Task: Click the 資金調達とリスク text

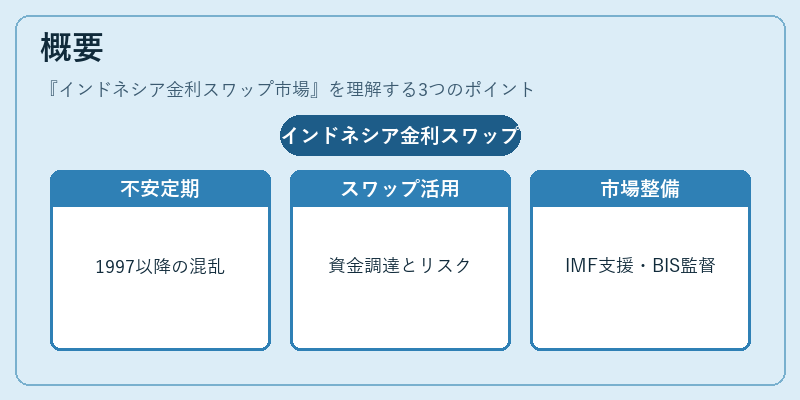Action: coord(400,266)
